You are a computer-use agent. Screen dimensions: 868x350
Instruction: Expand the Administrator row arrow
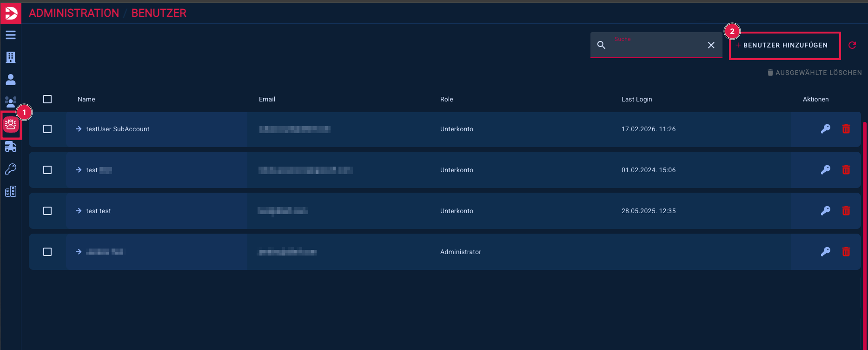pyautogui.click(x=79, y=252)
